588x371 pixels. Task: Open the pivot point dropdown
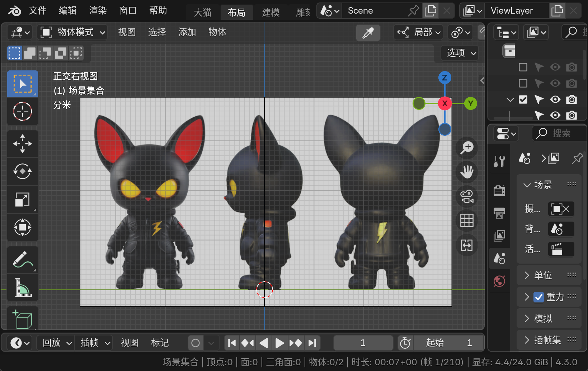[461, 32]
